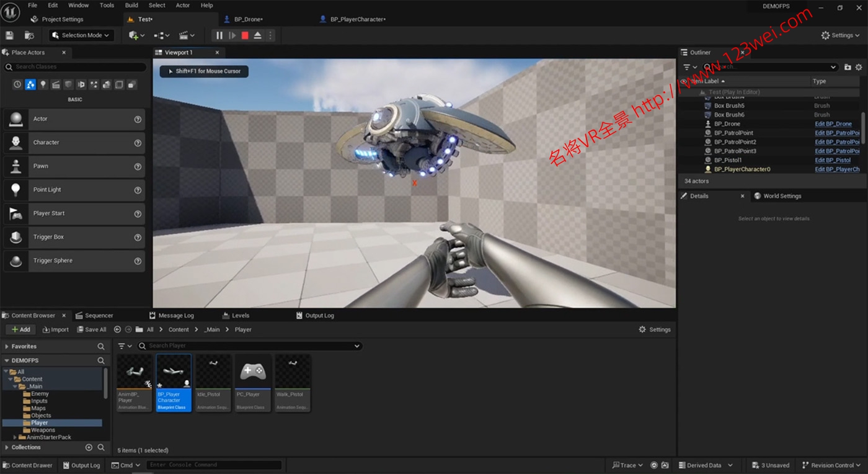868x474 pixels.
Task: Collapse the _Main folder tree
Action: 14,386
